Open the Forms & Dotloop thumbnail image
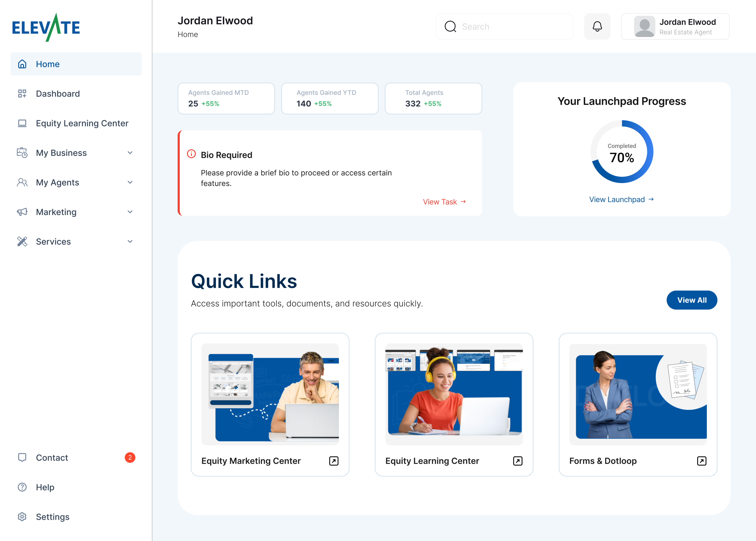This screenshot has height=541, width=756. (638, 394)
